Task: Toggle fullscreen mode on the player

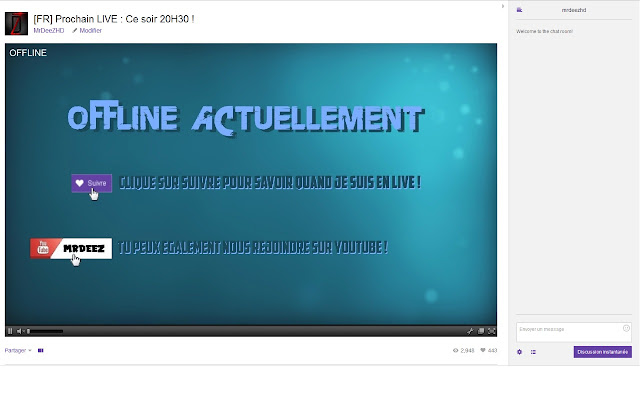Action: tap(491, 331)
